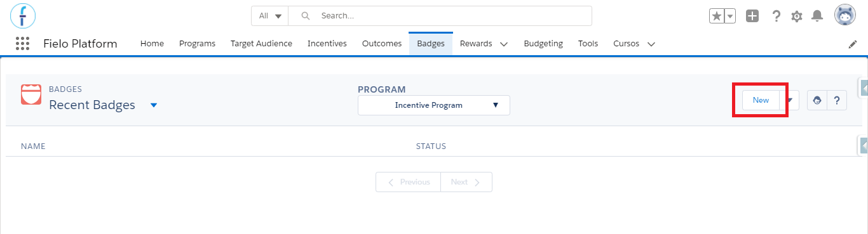This screenshot has width=868, height=234.
Task: Expand the Rewards tab chevron
Action: point(504,44)
